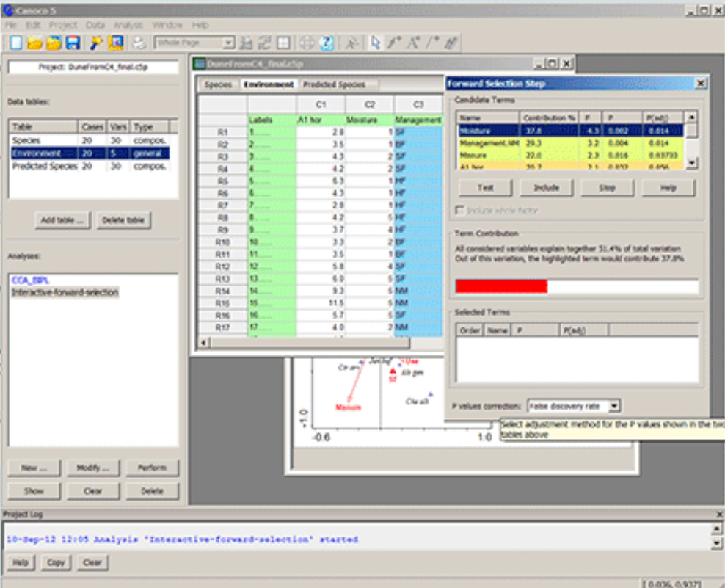
Task: Click candidate terms scroll down arrow
Action: point(691,163)
